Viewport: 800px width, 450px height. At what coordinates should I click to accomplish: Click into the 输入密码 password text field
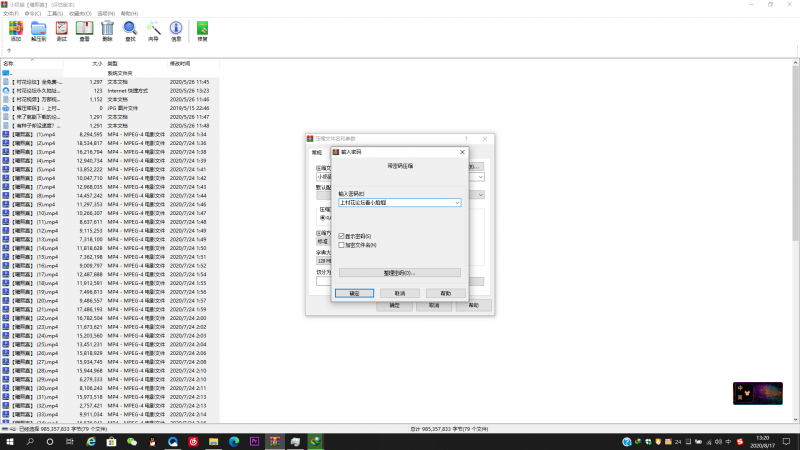click(395, 202)
